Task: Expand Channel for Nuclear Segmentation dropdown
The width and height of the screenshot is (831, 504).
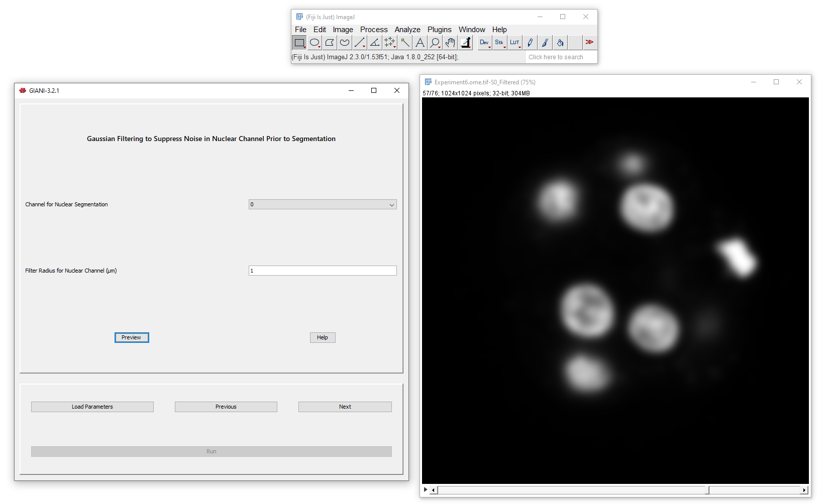Action: point(323,204)
